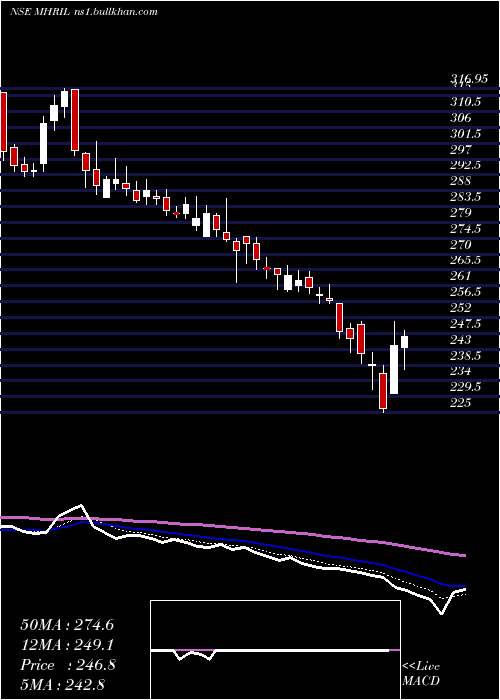500x700 pixels.
Task: Click the 5MA : 242.8 readout
Action: [x=63, y=684]
